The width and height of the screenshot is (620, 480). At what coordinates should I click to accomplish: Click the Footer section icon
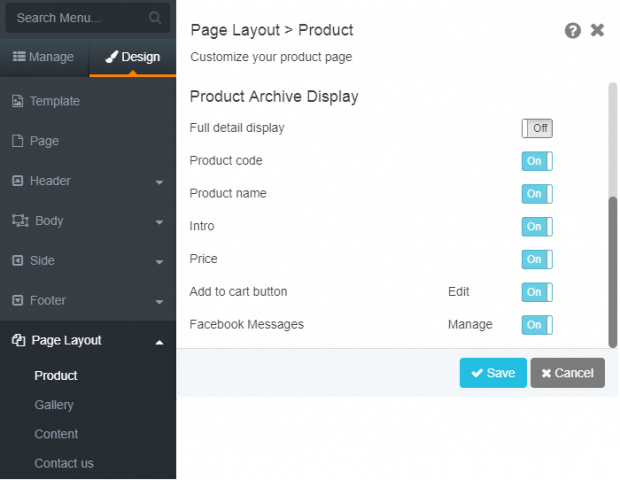point(17,300)
